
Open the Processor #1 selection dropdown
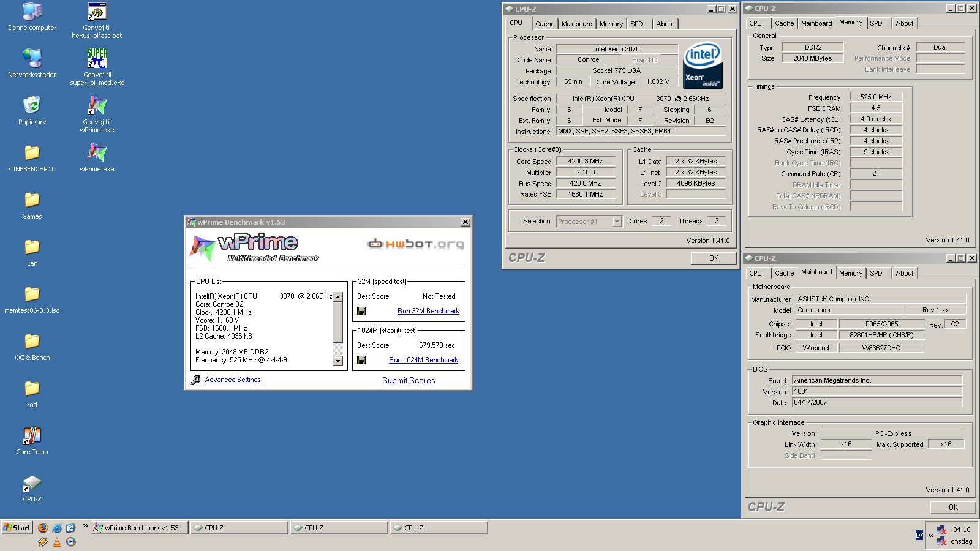[617, 222]
